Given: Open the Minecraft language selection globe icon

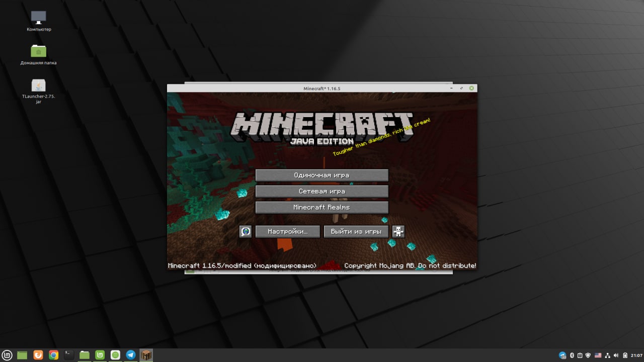Looking at the screenshot, I should coord(245,231).
